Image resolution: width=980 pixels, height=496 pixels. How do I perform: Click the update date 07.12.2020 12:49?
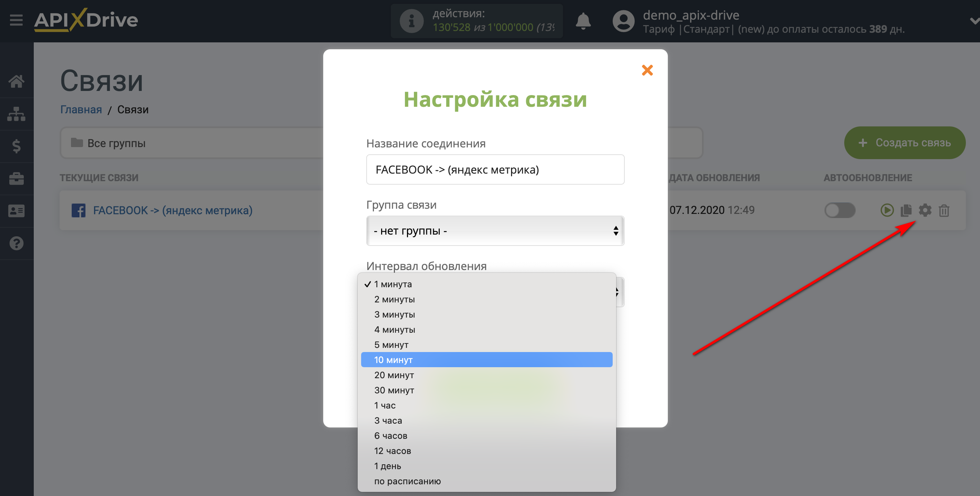point(712,210)
